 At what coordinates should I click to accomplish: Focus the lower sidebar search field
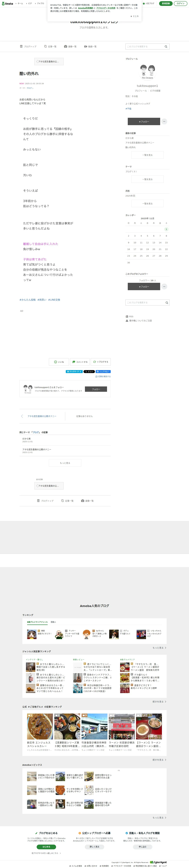(145, 303)
